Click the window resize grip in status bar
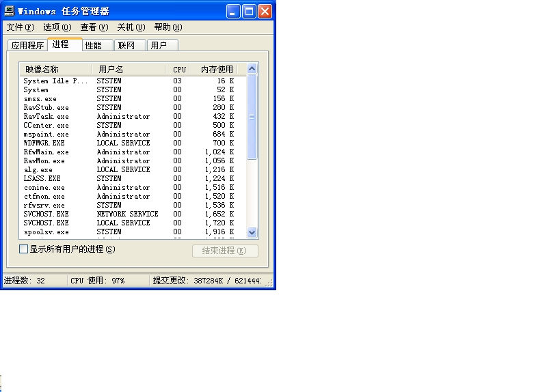Image resolution: width=547 pixels, height=392 pixels. tap(269, 283)
